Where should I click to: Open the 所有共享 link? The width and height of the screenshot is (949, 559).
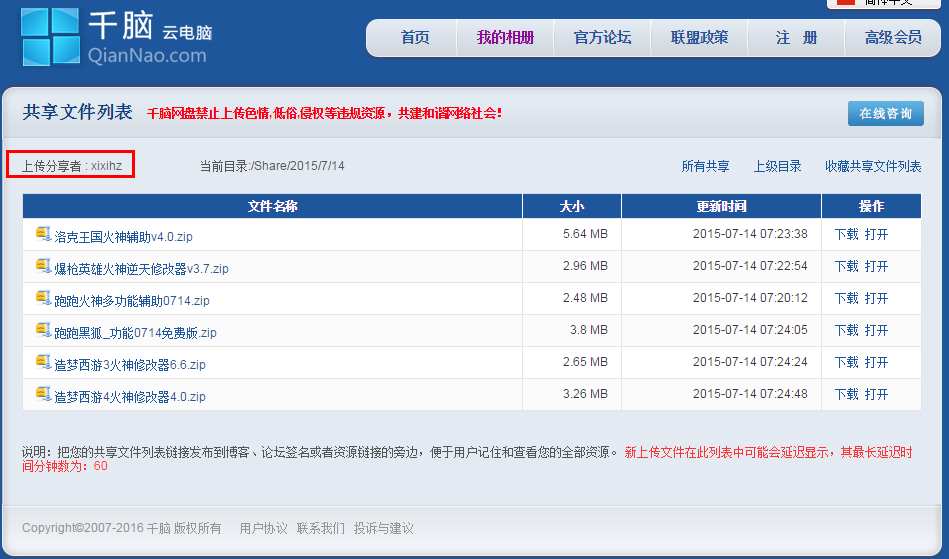coord(705,166)
